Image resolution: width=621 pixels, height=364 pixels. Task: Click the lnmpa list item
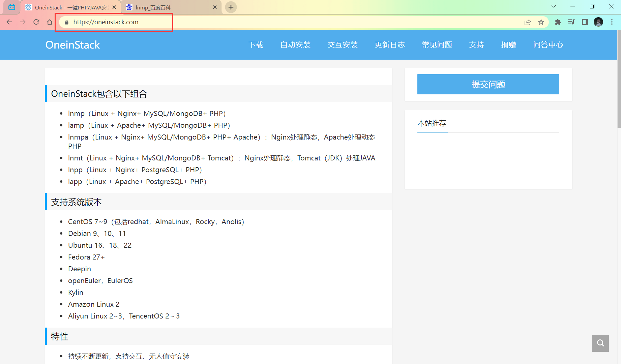coord(221,142)
